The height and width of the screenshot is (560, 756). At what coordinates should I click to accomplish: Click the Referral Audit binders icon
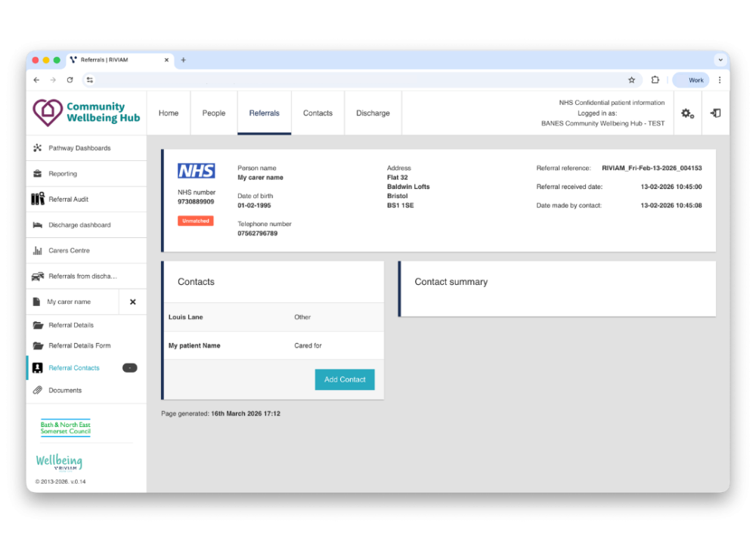coord(37,200)
